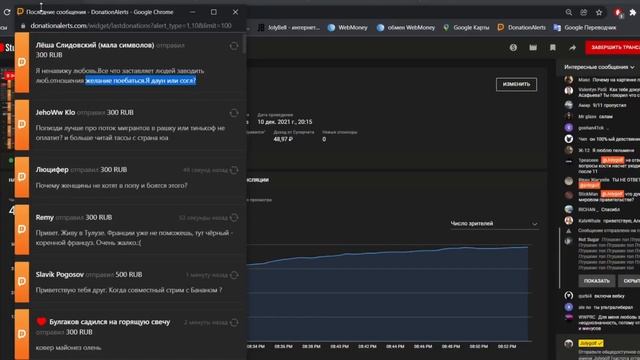This screenshot has width=640, height=360.
Task: Click the date '10 дек. 2021 г., 20:15'
Action: (x=285, y=122)
